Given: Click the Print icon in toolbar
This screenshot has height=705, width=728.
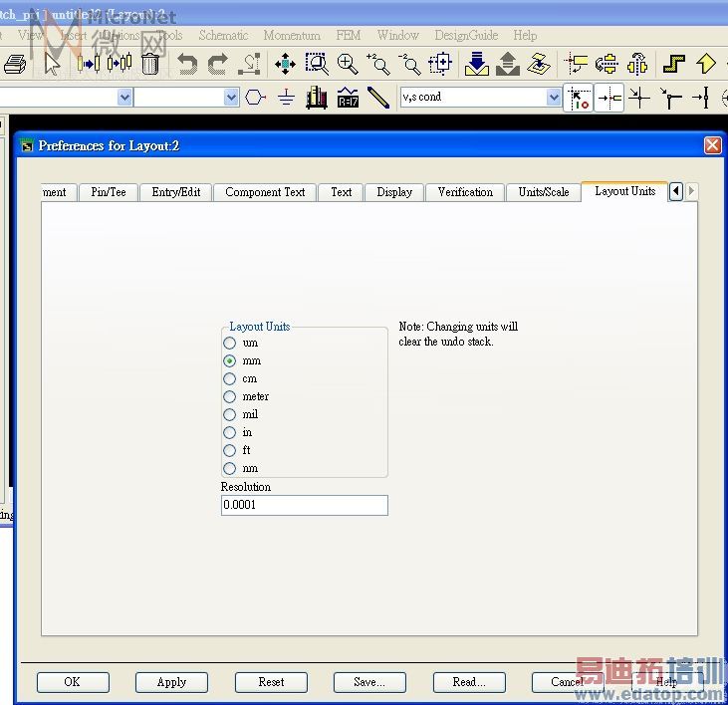Looking at the screenshot, I should point(14,65).
